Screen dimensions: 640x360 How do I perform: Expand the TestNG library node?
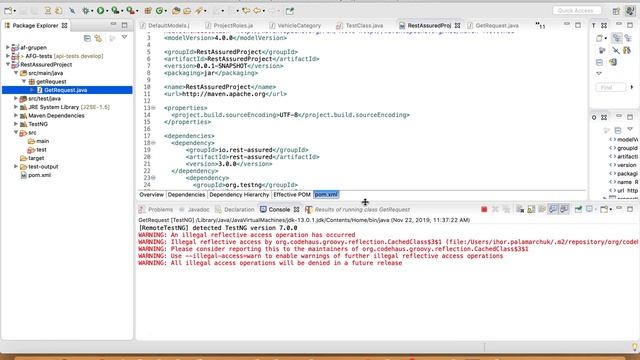pyautogui.click(x=16, y=124)
